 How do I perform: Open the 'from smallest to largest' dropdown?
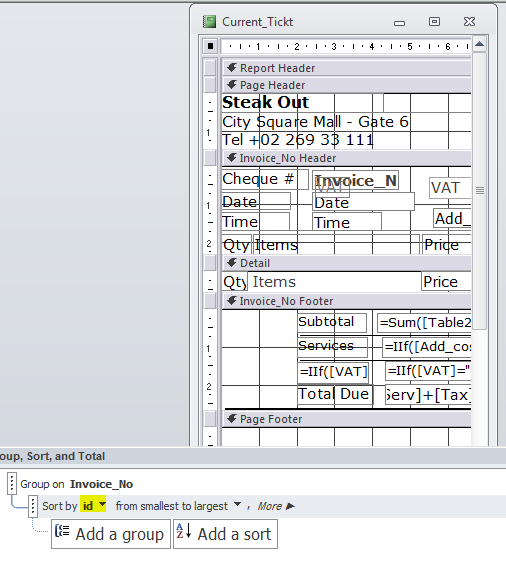(237, 505)
